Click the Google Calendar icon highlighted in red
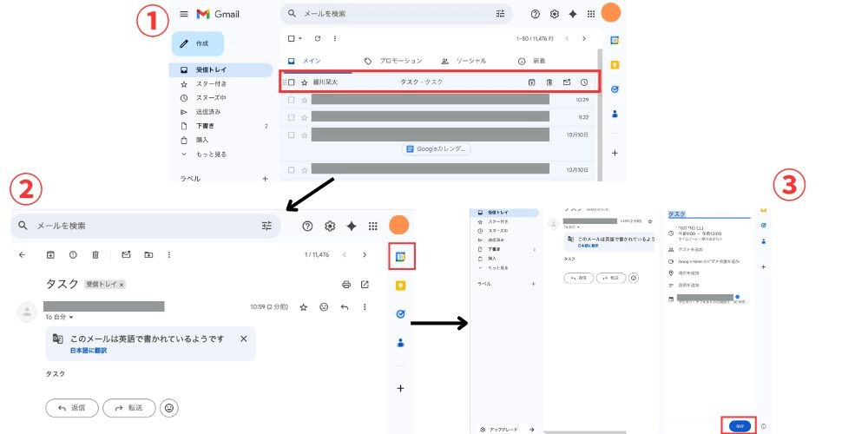This screenshot has width=868, height=434. coord(400,256)
